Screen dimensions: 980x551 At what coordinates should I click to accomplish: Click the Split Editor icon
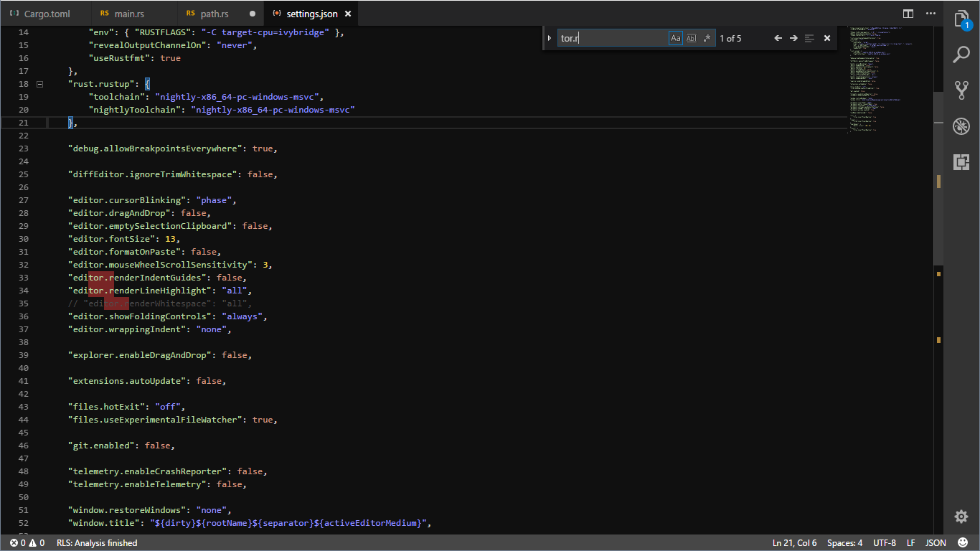pyautogui.click(x=908, y=13)
